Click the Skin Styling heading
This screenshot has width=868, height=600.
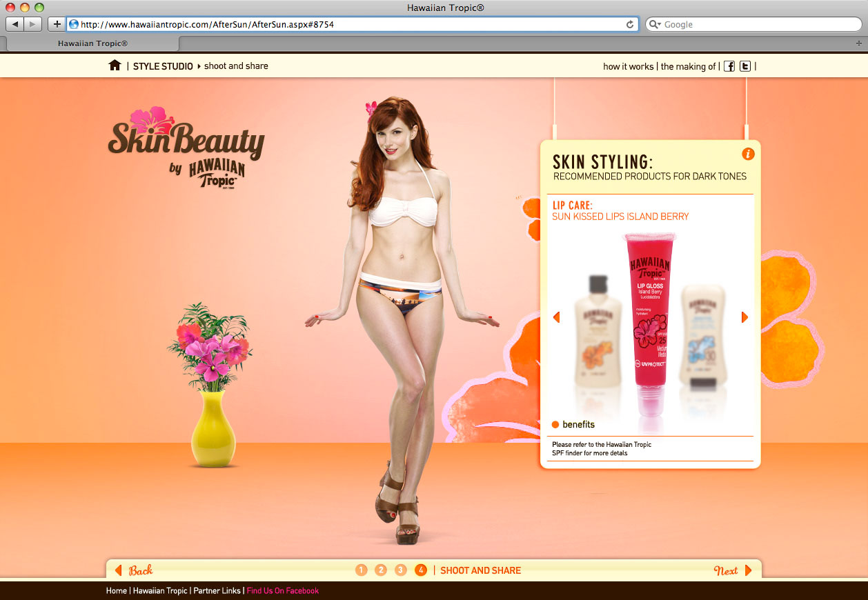[602, 162]
